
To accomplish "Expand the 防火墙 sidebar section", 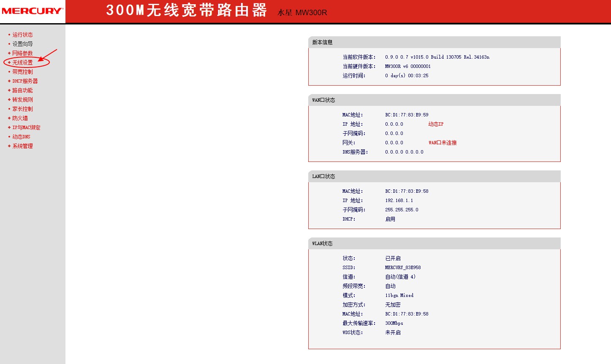I will tap(19, 118).
